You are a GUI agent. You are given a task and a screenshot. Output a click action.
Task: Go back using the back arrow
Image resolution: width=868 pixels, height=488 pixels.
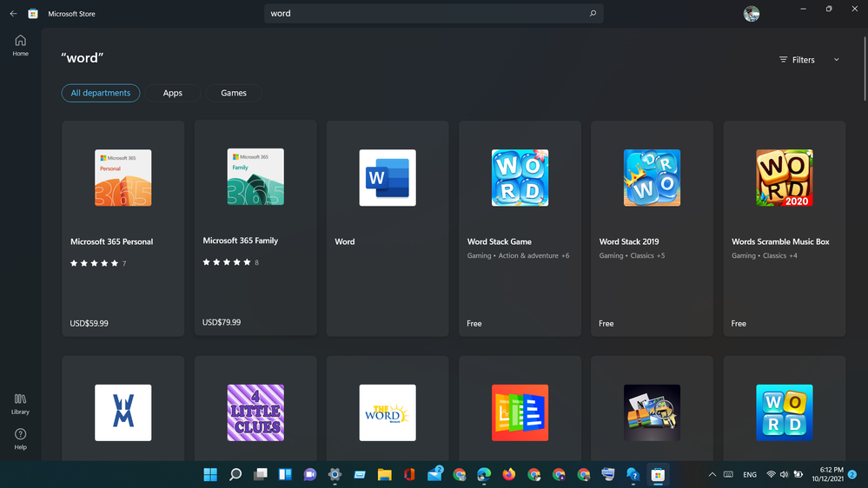pos(13,14)
